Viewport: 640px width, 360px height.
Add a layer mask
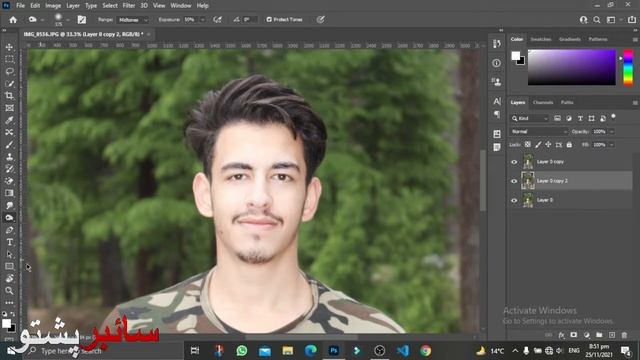[x=574, y=335]
